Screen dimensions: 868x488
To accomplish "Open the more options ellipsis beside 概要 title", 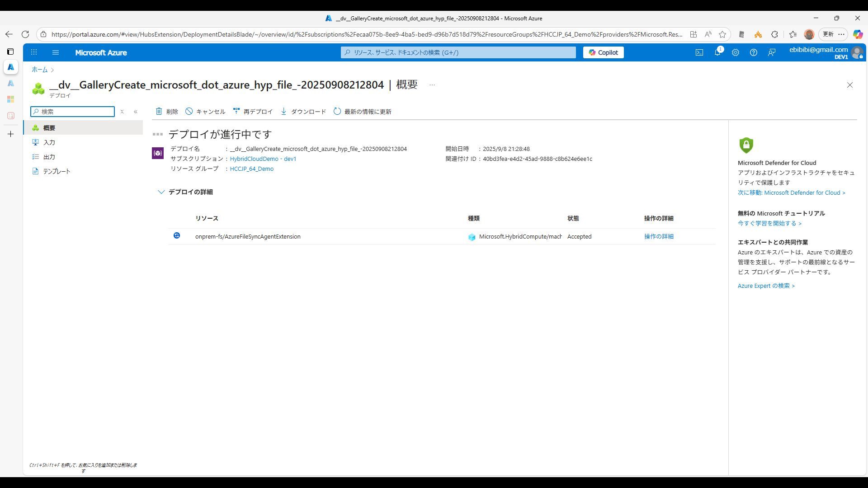I will (432, 85).
